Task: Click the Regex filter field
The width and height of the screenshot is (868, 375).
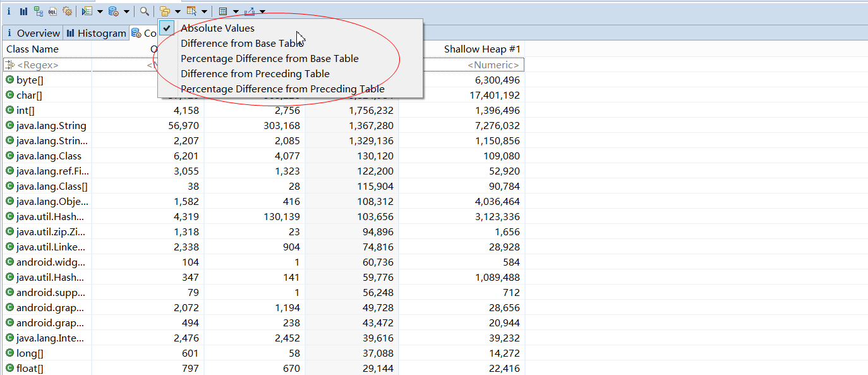Action: tap(47, 65)
